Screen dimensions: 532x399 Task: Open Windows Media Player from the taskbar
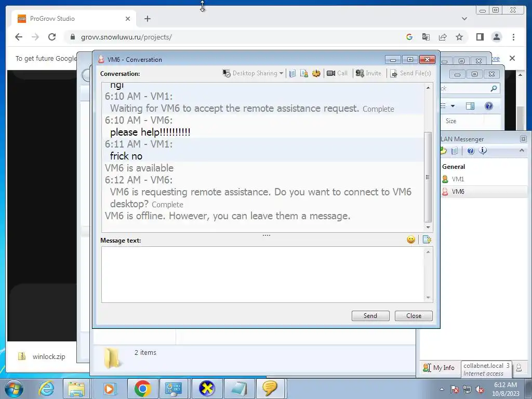tap(109, 389)
